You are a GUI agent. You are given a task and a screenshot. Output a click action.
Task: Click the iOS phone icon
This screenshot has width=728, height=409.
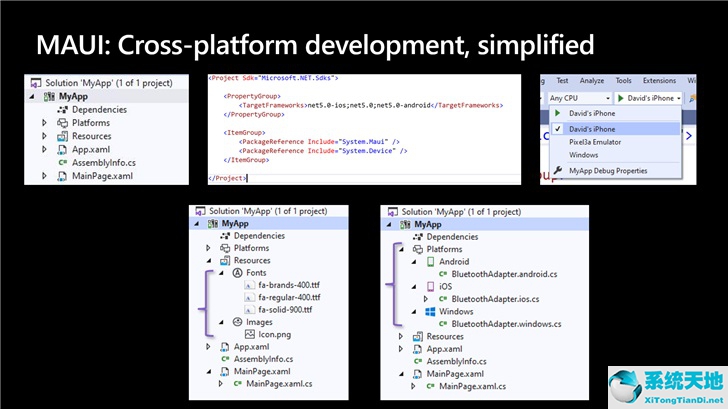pyautogui.click(x=430, y=286)
